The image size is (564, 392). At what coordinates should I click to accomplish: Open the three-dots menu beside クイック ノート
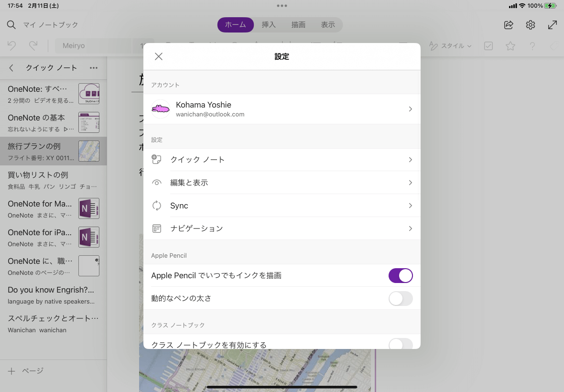tap(94, 68)
